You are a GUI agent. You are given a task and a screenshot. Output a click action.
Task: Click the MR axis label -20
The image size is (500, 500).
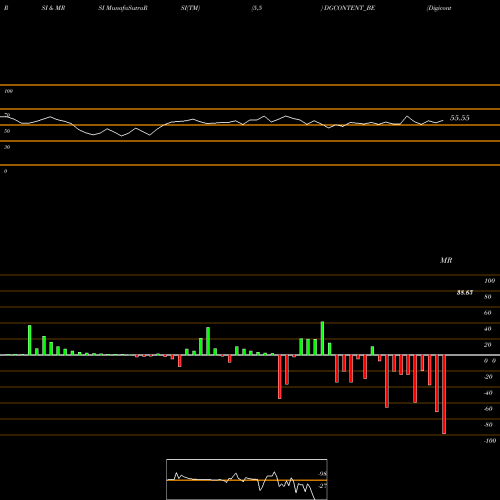(x=488, y=377)
